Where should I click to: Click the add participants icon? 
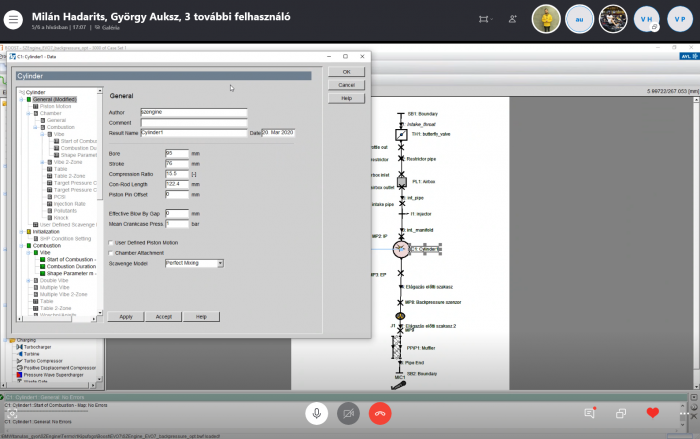(x=513, y=19)
